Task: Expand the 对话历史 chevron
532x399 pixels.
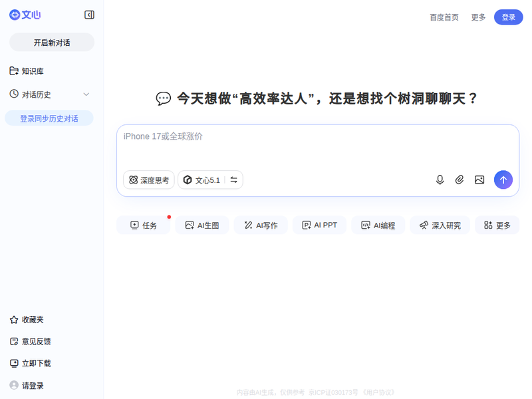Action: click(86, 94)
